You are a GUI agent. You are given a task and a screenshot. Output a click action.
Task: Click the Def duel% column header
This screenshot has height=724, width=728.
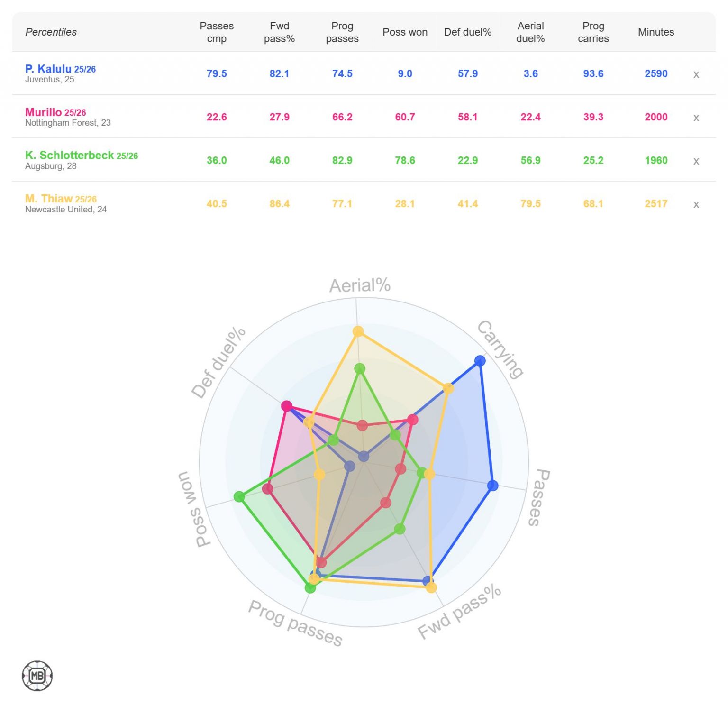tap(467, 32)
